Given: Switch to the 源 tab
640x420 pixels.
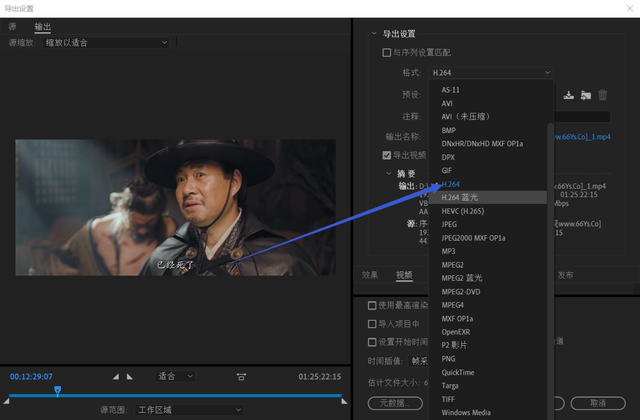Looking at the screenshot, I should [13, 27].
